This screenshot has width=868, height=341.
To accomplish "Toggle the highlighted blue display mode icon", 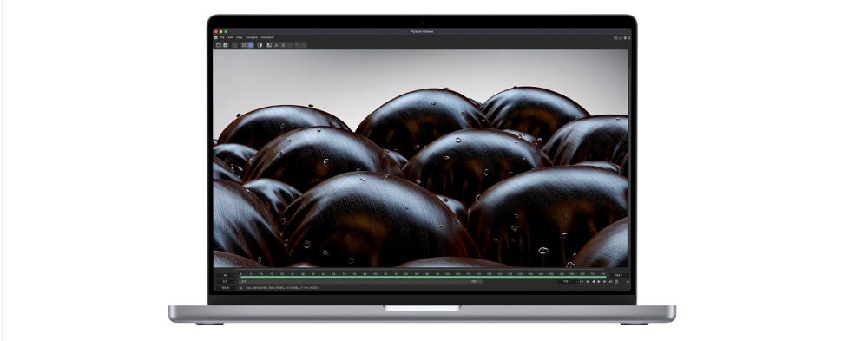I will point(251,45).
